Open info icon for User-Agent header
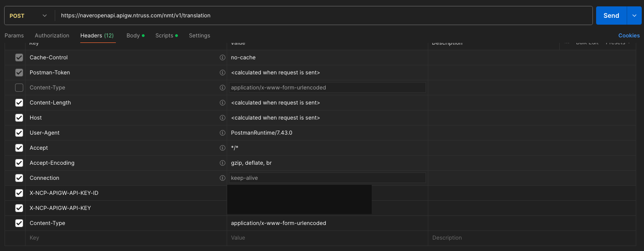Image resolution: width=644 pixels, height=251 pixels. point(223,133)
